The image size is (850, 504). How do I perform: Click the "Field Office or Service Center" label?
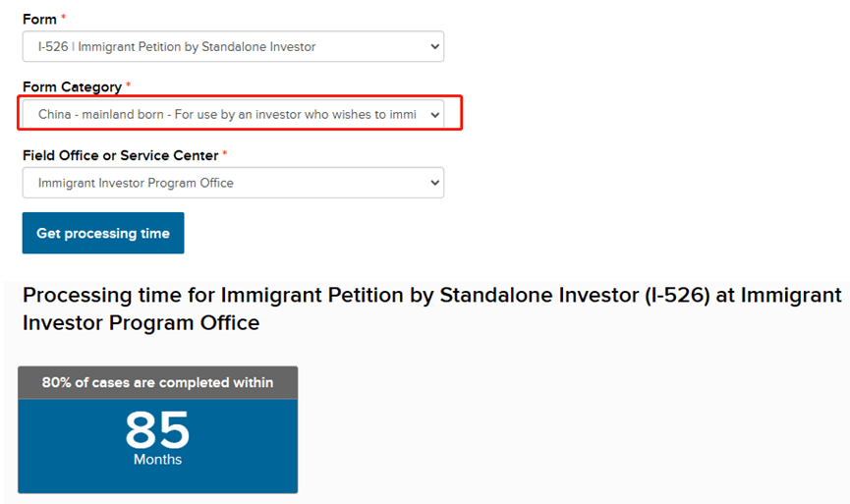point(120,155)
